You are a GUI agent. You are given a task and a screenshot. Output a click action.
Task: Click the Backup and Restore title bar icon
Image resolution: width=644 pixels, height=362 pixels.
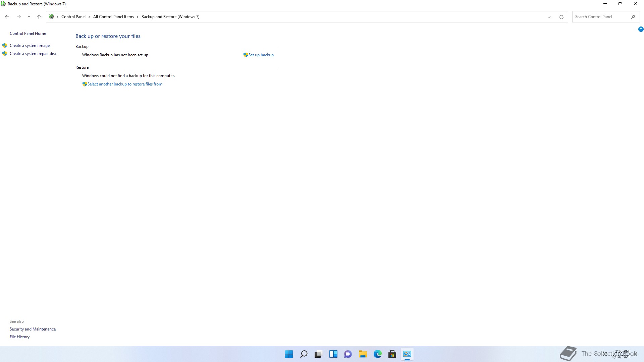point(3,4)
